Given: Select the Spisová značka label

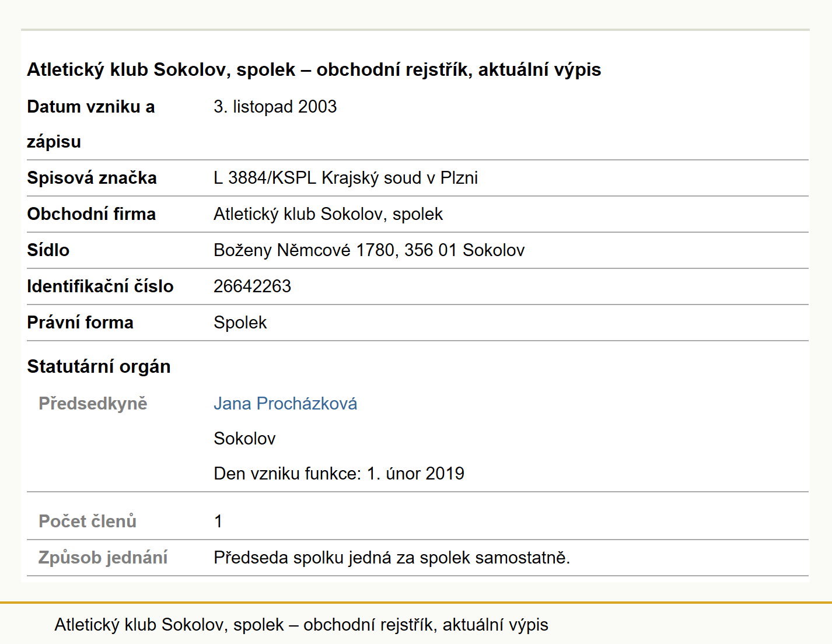Looking at the screenshot, I should pos(92,178).
